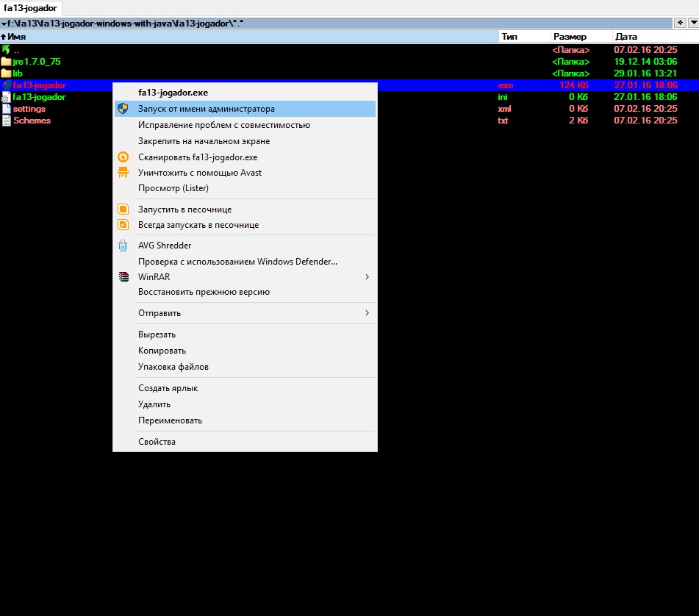699x616 pixels.
Task: Open the Отправить menu entry
Action: tap(245, 313)
